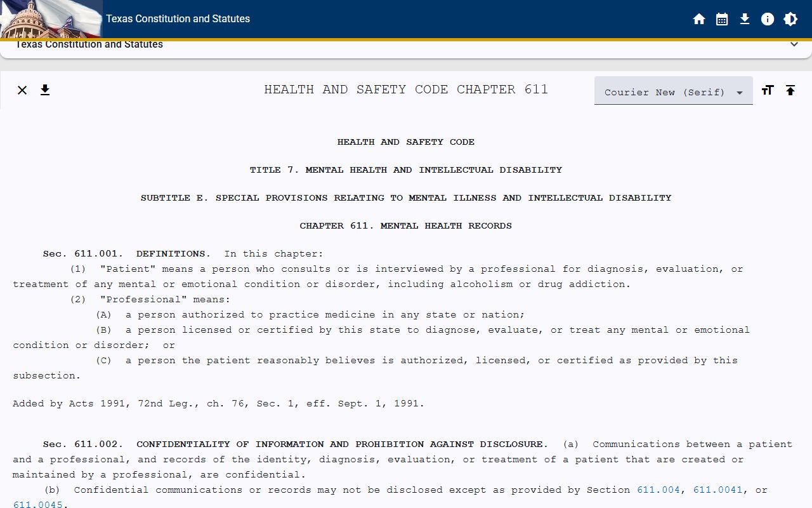The height and width of the screenshot is (508, 812).
Task: Close the chapter document with X
Action: click(22, 90)
